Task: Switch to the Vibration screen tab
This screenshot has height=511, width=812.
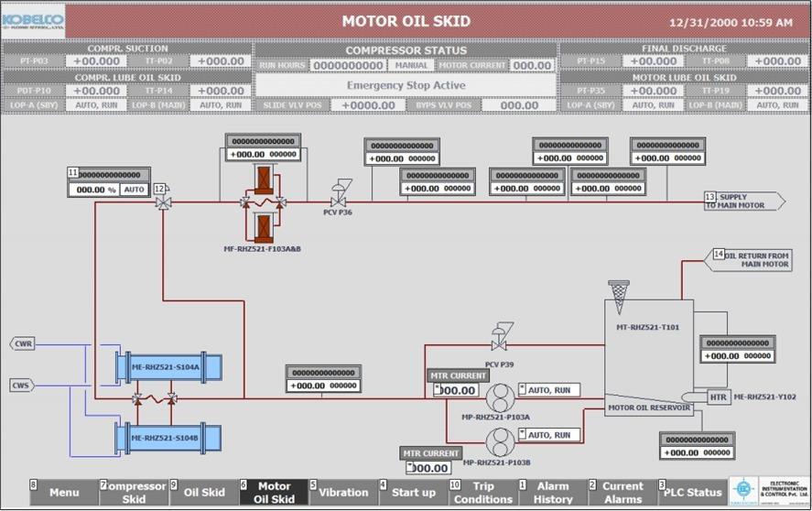Action: pos(343,493)
